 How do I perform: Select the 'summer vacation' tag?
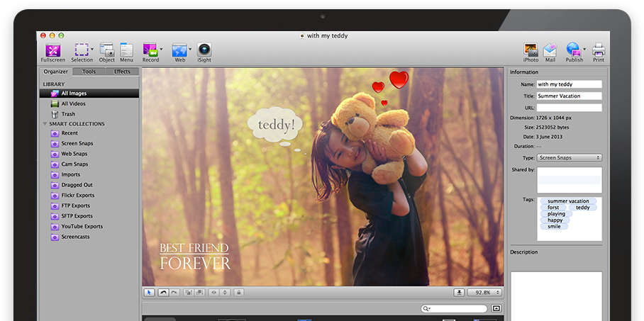click(568, 201)
